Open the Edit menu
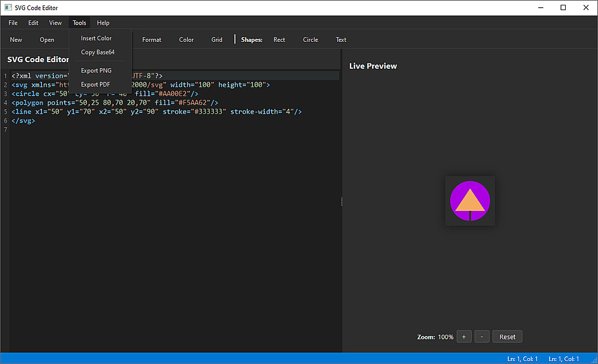 pyautogui.click(x=33, y=23)
